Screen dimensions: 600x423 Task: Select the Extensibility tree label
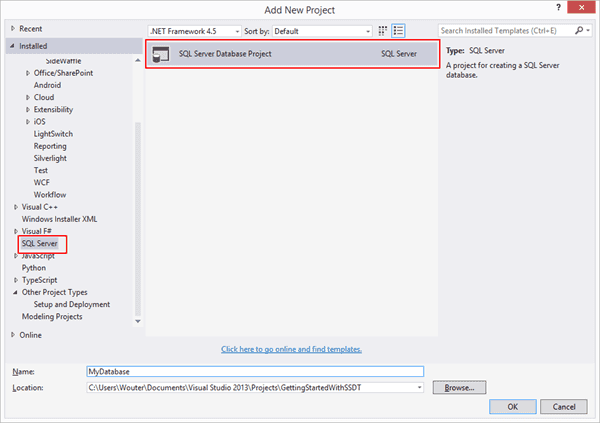[x=53, y=109]
